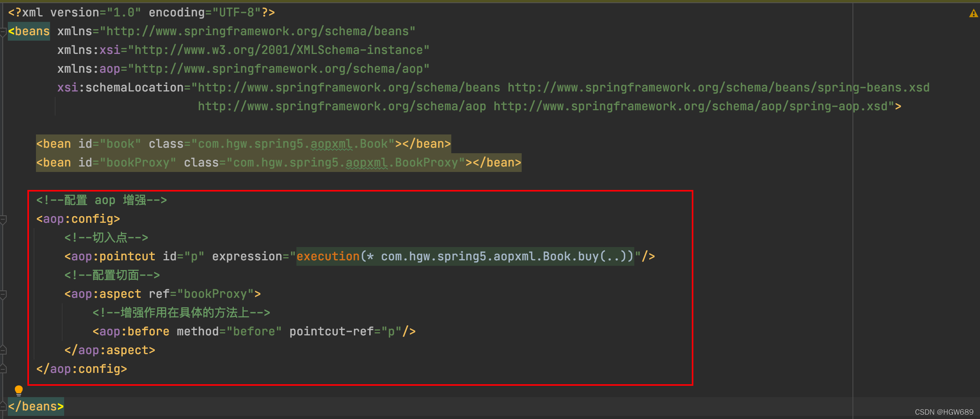980x419 pixels.
Task: Click the closing </aop:aspect> tag
Action: tap(110, 350)
